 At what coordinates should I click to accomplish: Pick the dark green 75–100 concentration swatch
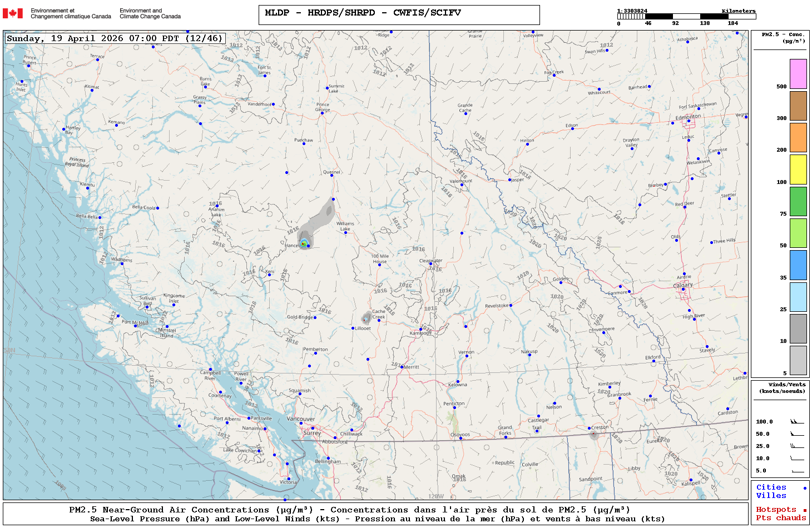[798, 201]
